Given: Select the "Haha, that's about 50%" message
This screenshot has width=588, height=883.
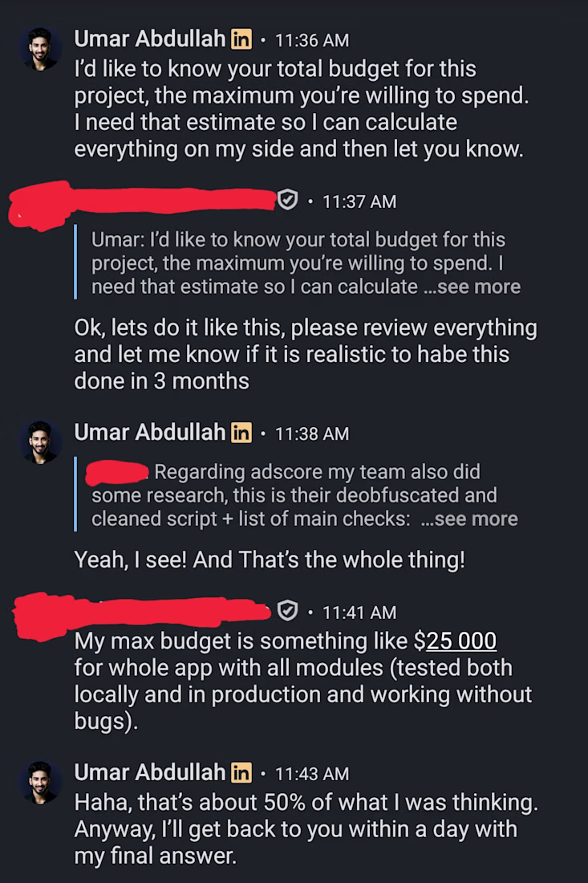Looking at the screenshot, I should 305,828.
